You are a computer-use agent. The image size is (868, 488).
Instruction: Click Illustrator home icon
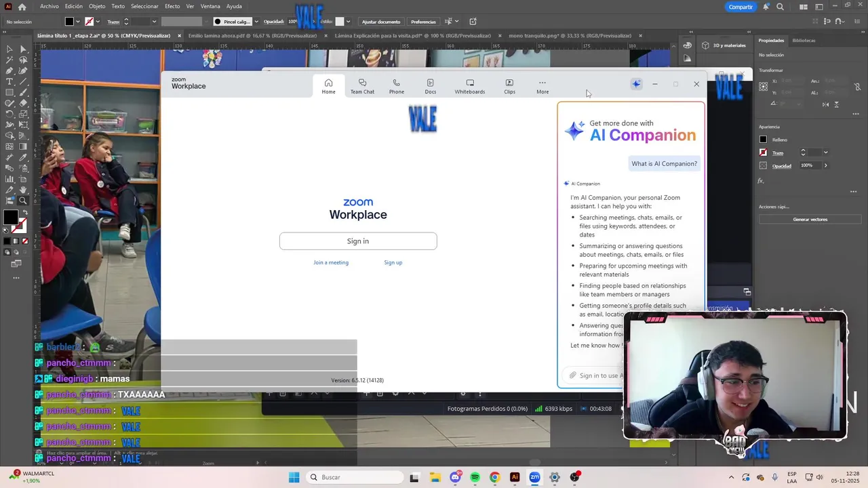(22, 7)
